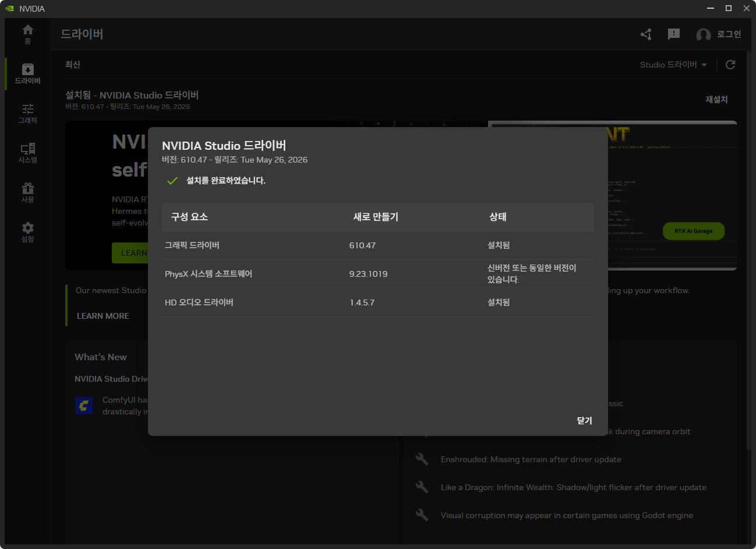Click the green installation complete checkmark
This screenshot has width=756, height=549.
[172, 181]
